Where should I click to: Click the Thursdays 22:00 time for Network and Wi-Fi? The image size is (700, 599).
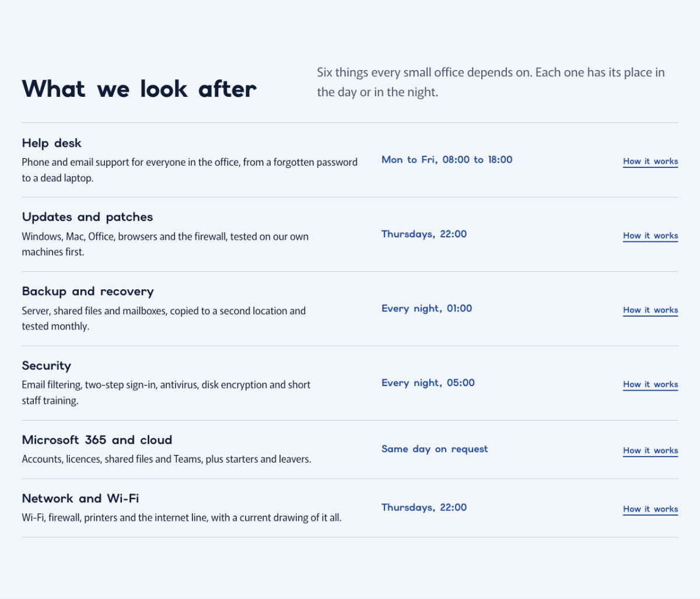tap(424, 507)
